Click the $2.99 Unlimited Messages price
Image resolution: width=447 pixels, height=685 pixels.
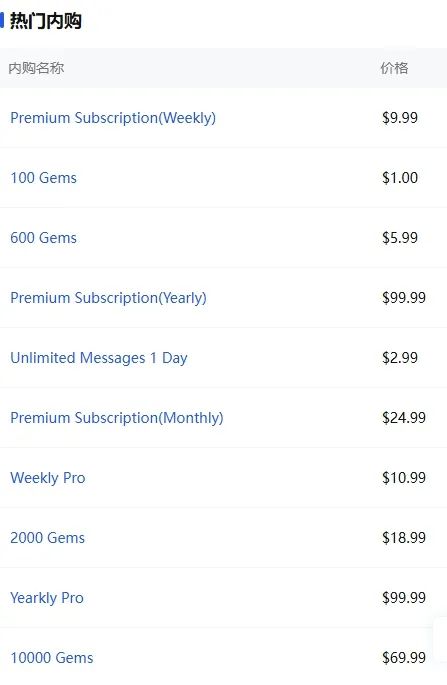[400, 358]
